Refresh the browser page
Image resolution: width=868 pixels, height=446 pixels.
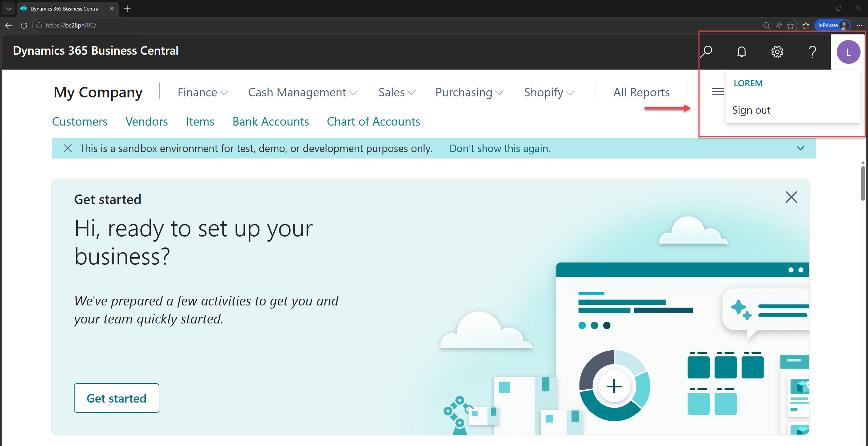(x=24, y=25)
